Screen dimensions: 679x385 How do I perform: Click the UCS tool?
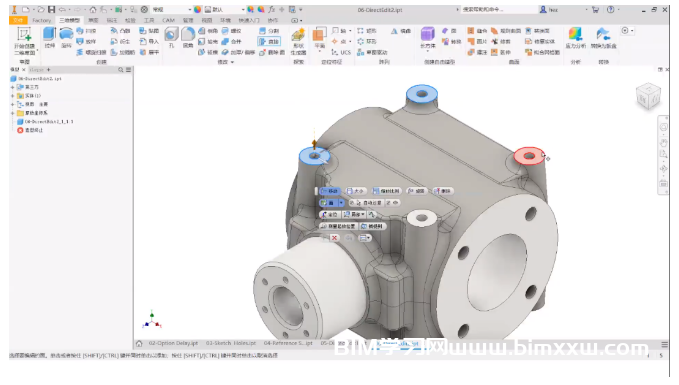[x=341, y=52]
